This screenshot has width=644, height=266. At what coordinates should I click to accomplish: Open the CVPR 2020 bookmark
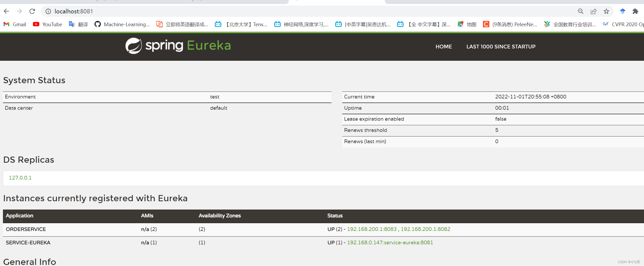[x=623, y=24]
